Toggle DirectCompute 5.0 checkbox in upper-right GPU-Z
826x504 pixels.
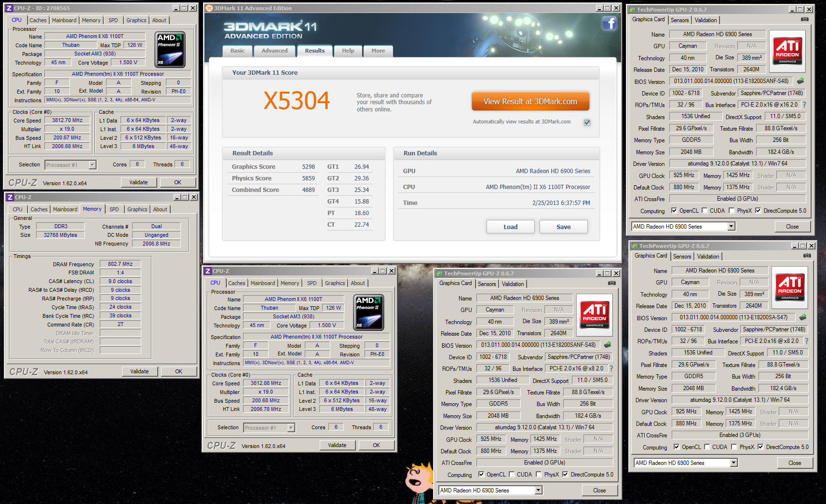click(x=758, y=211)
